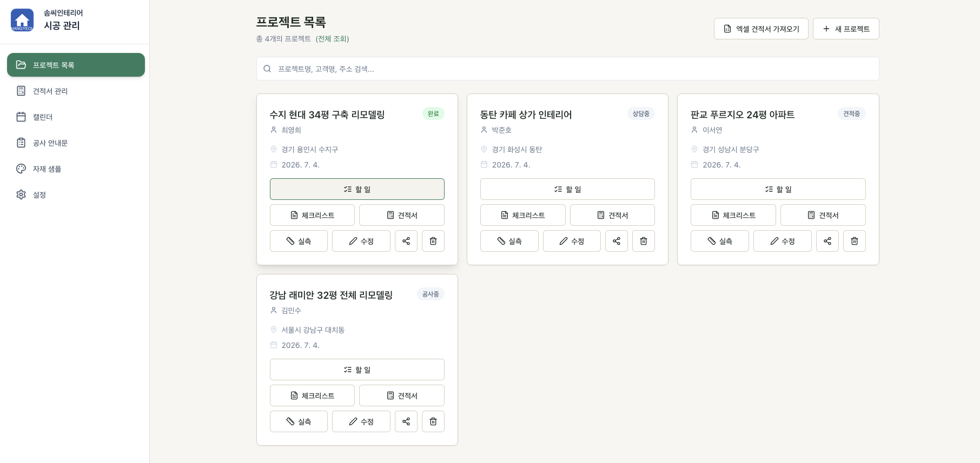The width and height of the screenshot is (980, 463).
Task: Delete the 수지 현대 34평 구축 리모델링 project
Action: (433, 241)
